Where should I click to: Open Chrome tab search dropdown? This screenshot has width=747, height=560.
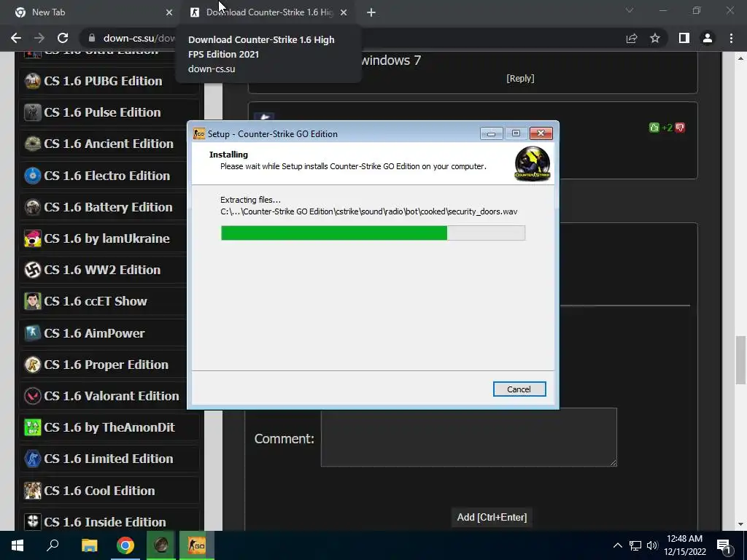(x=630, y=10)
